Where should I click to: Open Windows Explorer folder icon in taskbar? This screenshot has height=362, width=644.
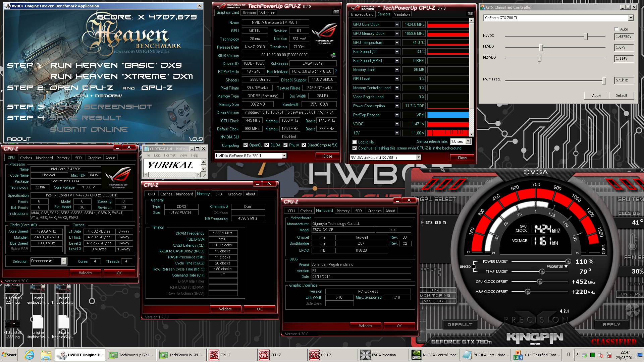tap(46, 355)
